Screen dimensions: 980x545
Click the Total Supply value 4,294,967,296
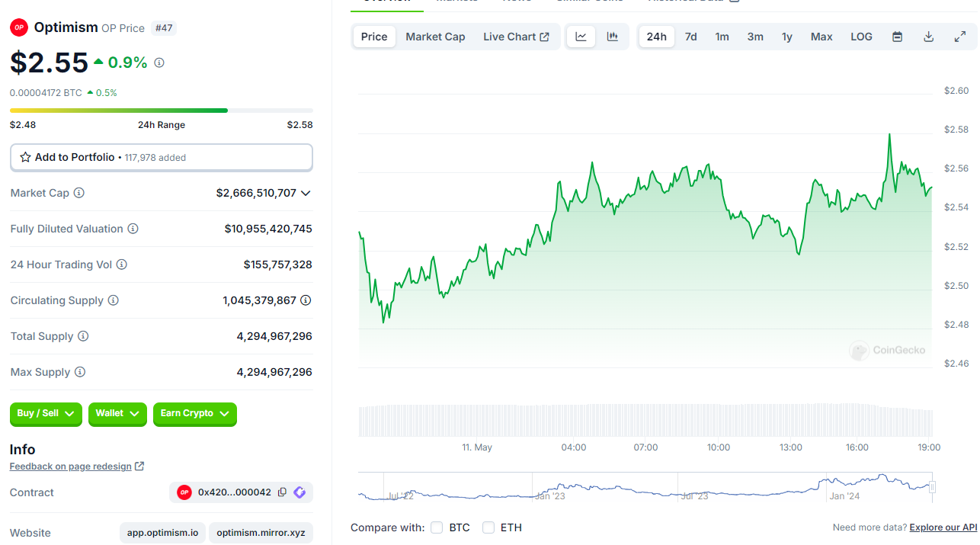[274, 336]
